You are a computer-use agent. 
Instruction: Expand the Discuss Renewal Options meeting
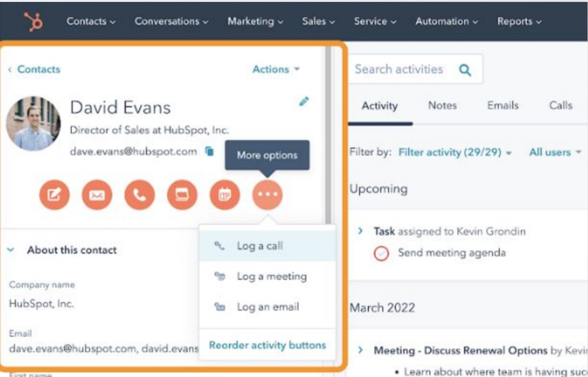(x=360, y=350)
